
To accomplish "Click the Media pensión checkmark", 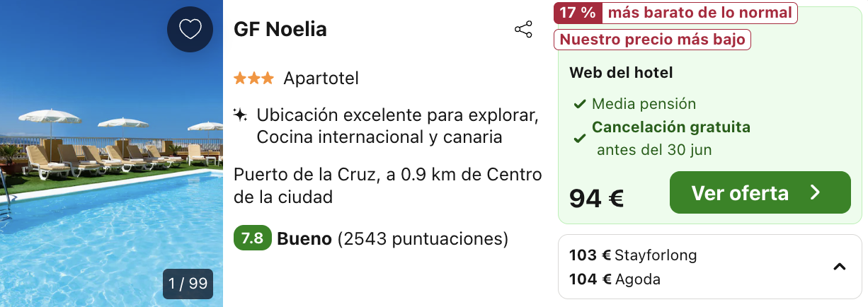I will (579, 105).
